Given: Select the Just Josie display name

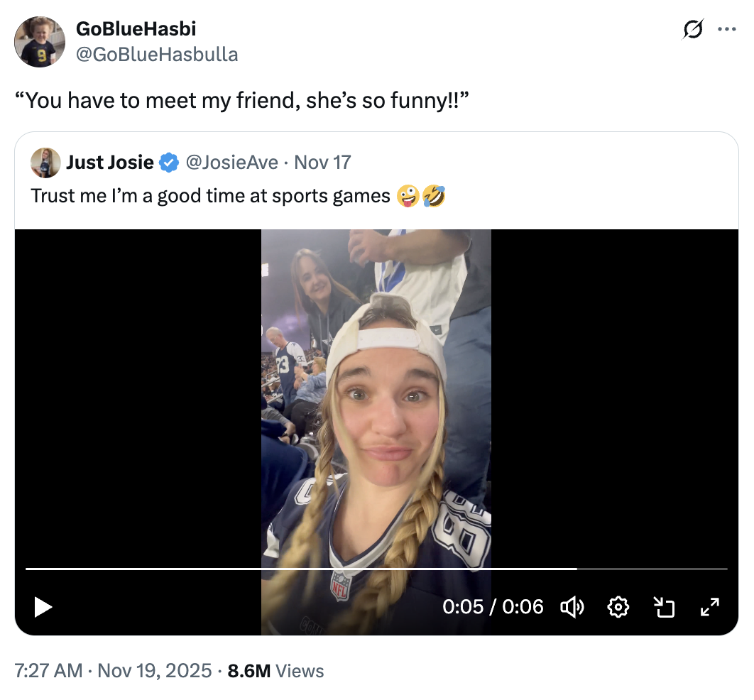Looking at the screenshot, I should 109,162.
